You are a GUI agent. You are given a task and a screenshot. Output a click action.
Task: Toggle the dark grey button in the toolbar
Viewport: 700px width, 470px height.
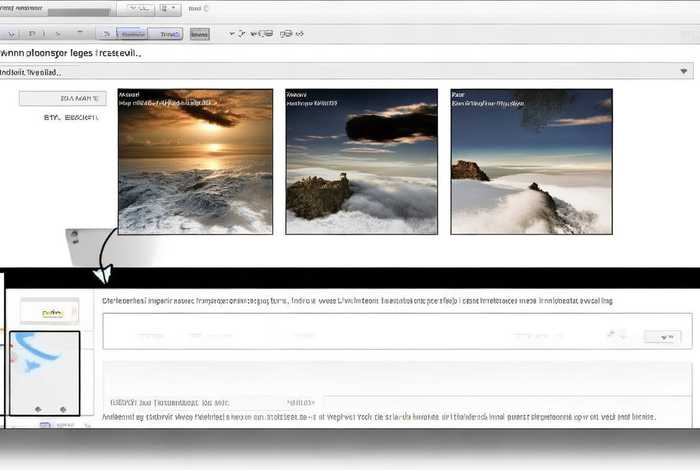click(200, 33)
